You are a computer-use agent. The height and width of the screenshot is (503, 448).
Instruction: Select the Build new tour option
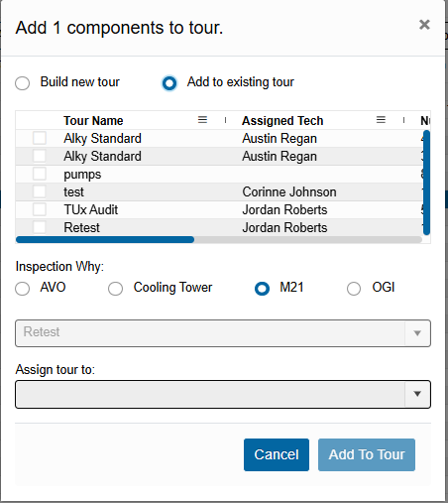click(x=23, y=83)
